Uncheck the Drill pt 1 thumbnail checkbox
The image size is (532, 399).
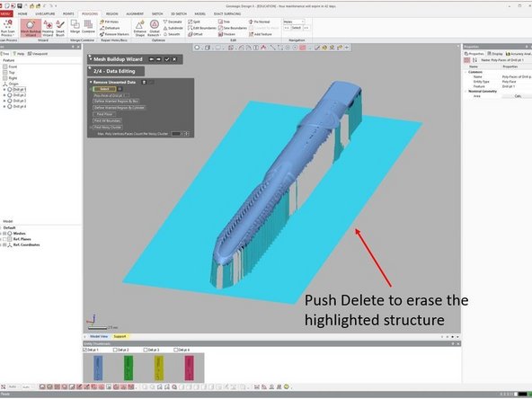tap(84, 350)
